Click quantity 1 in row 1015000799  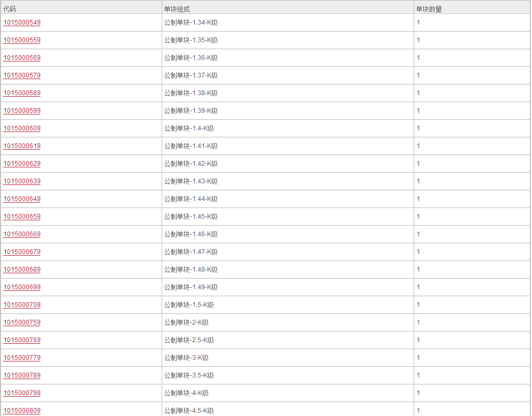[x=419, y=392]
